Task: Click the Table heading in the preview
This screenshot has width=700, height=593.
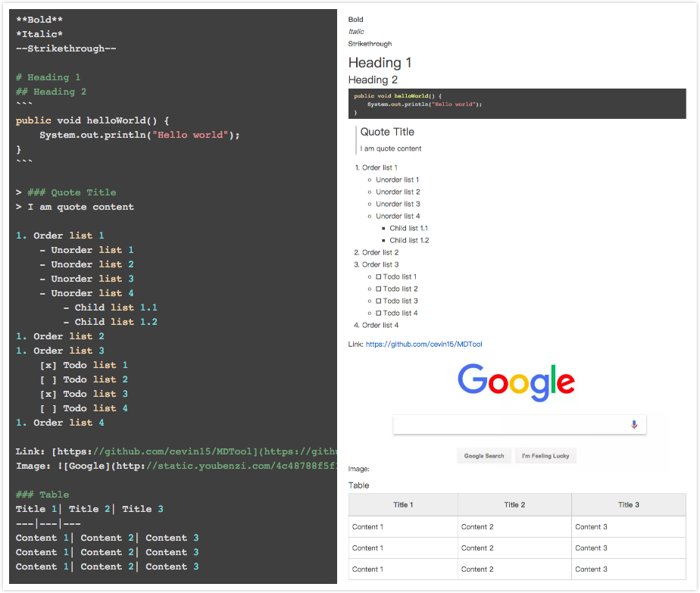Action: (x=358, y=485)
